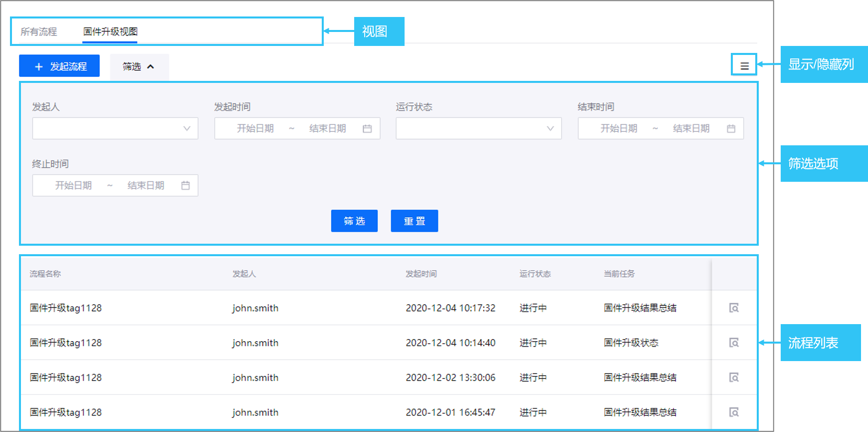This screenshot has width=868, height=432.
Task: Open details icon for 10:17:32 row
Action: (734, 308)
